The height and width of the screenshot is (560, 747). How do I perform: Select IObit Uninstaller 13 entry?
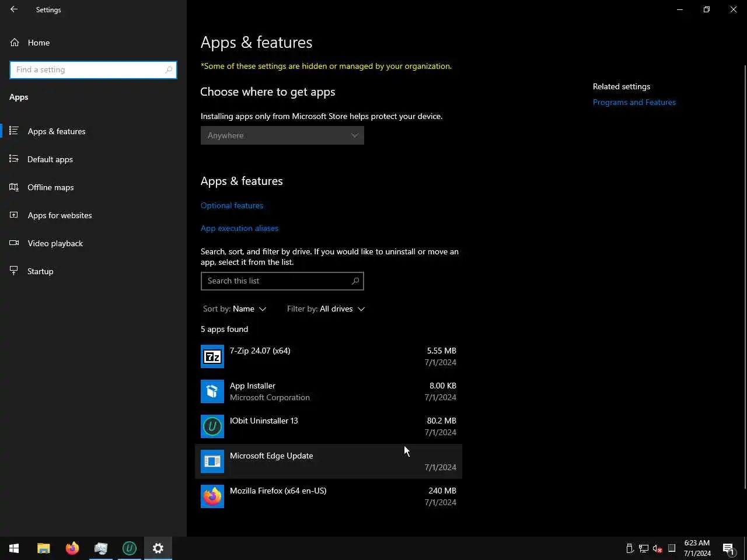tap(329, 426)
